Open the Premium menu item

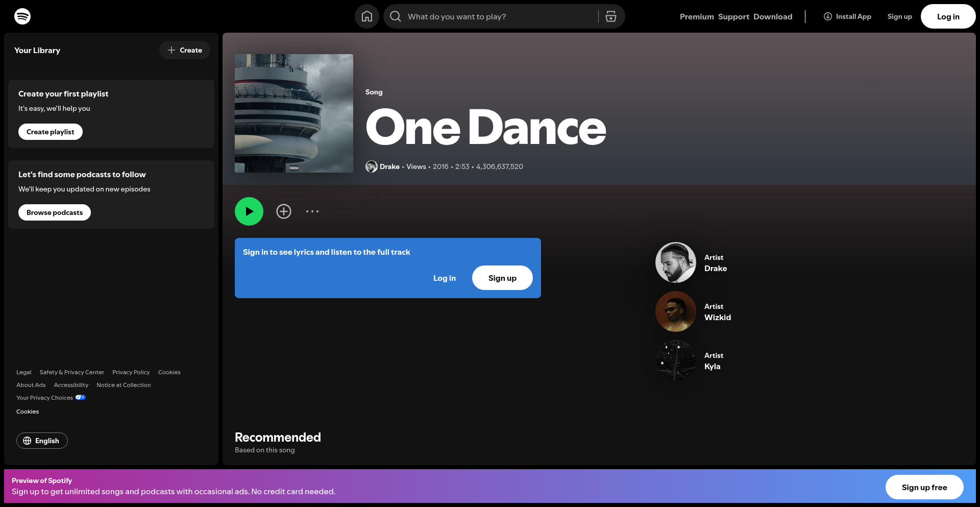tap(697, 17)
